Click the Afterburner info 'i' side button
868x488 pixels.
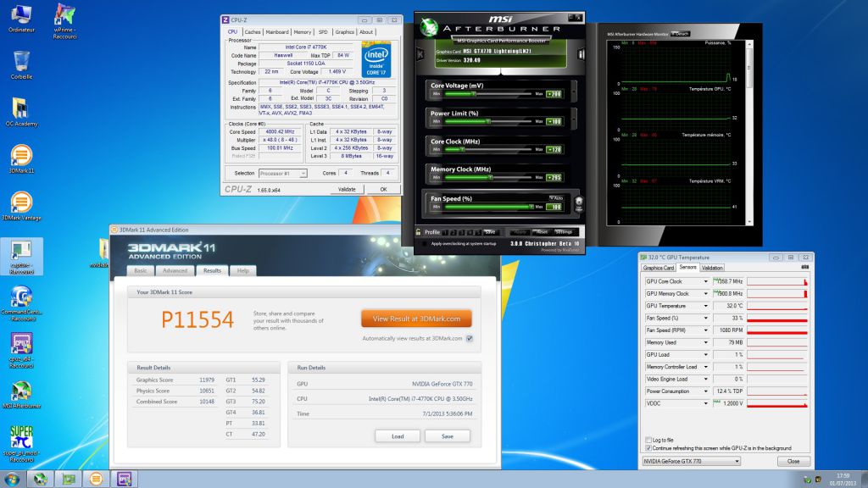[581, 53]
